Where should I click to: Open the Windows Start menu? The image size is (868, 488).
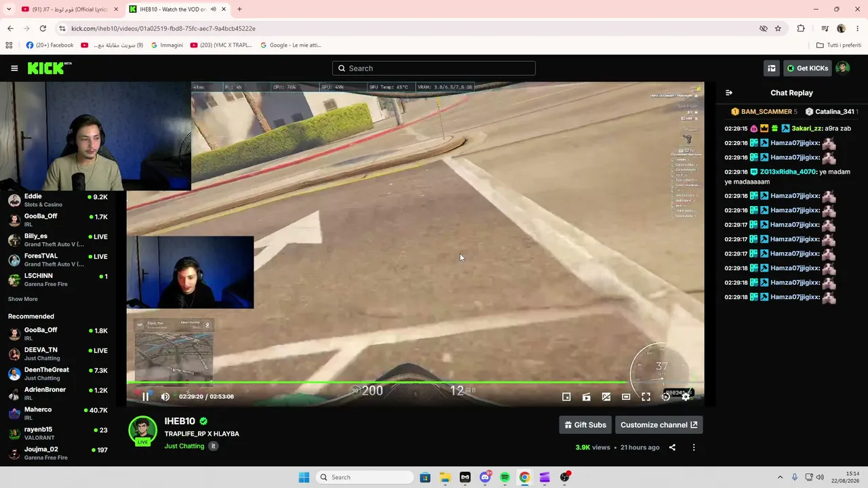tap(304, 477)
